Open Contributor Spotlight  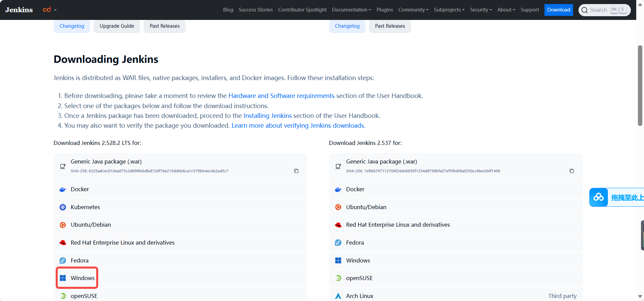302,10
